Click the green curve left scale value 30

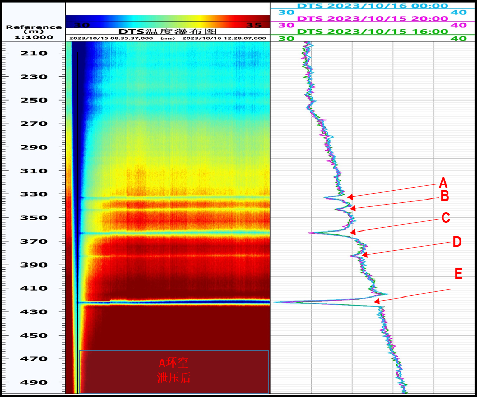286,38
